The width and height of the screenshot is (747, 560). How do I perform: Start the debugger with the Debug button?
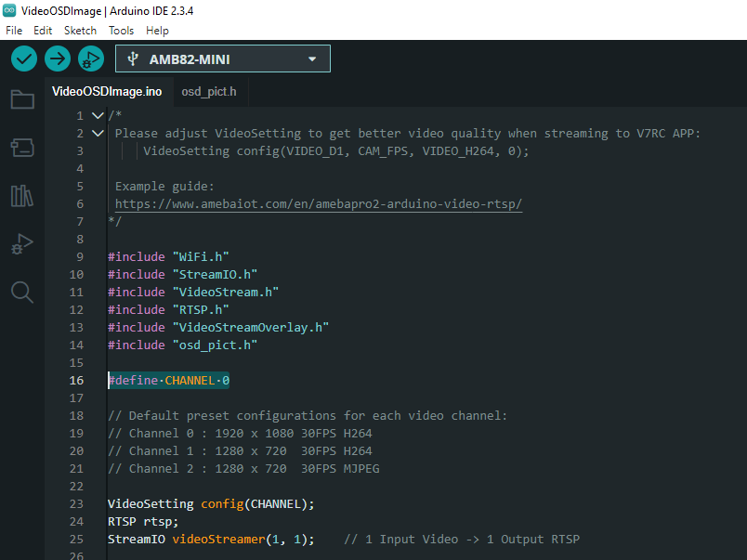click(x=90, y=59)
